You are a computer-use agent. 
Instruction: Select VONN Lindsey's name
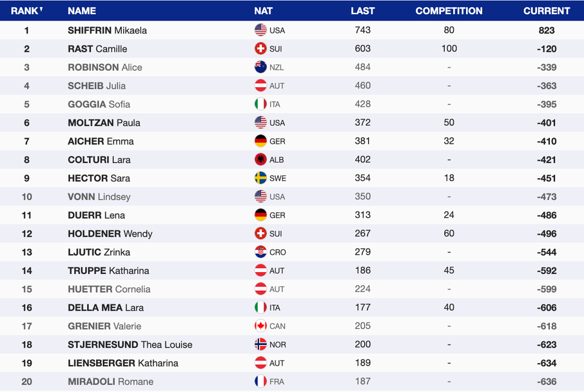[x=99, y=197]
